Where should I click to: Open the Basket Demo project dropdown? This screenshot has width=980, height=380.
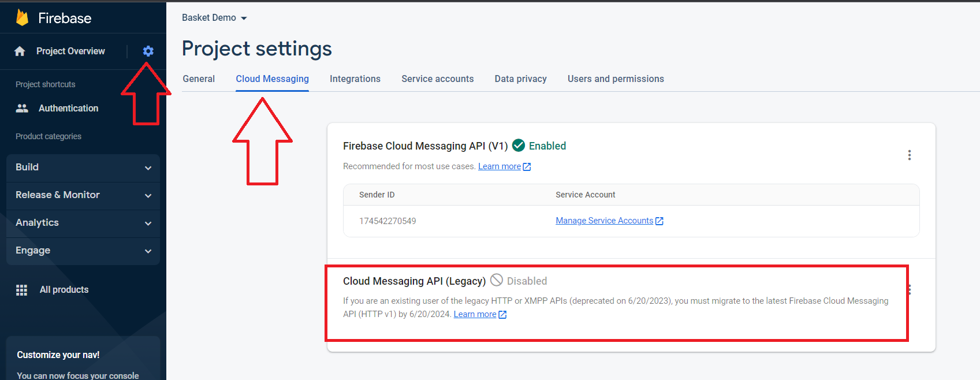tap(214, 18)
